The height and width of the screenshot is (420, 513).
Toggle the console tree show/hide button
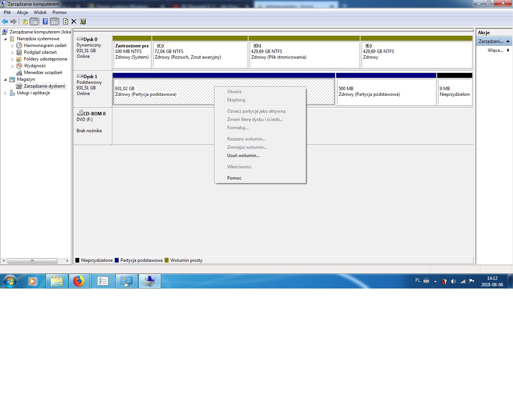(34, 21)
